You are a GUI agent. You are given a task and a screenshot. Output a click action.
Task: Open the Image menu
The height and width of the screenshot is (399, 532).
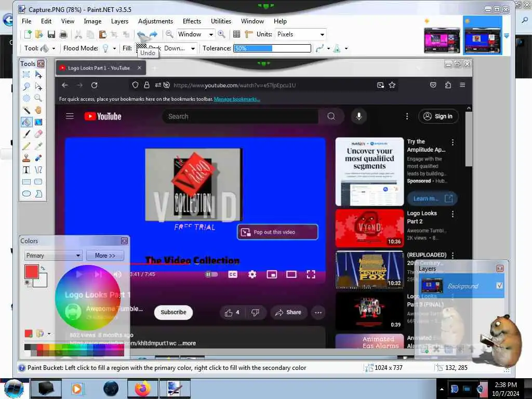92,21
